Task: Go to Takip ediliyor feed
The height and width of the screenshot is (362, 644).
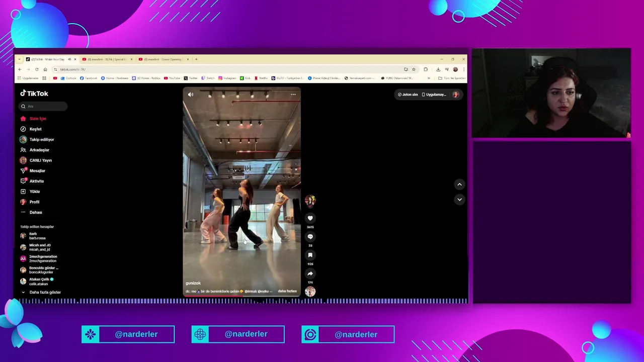Action: 37,139
